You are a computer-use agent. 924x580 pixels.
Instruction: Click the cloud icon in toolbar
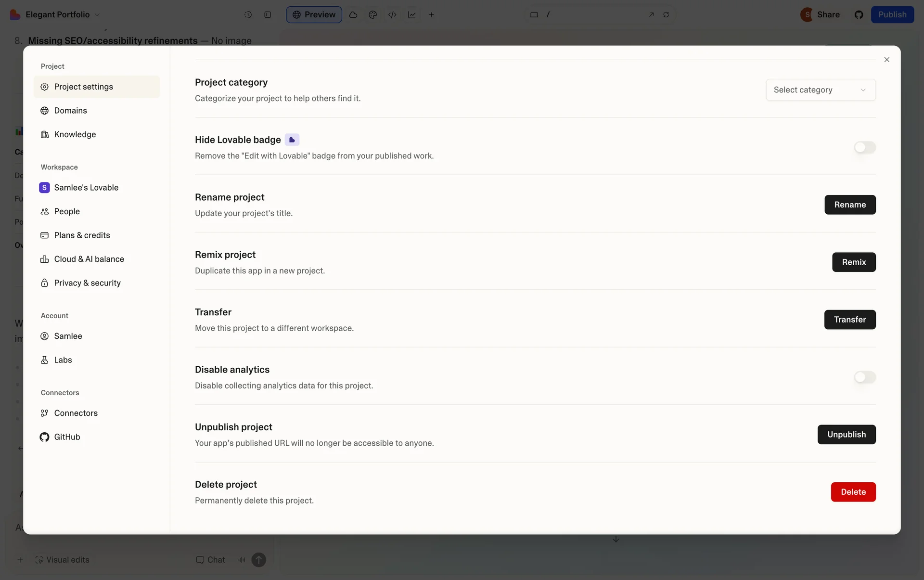click(x=353, y=14)
